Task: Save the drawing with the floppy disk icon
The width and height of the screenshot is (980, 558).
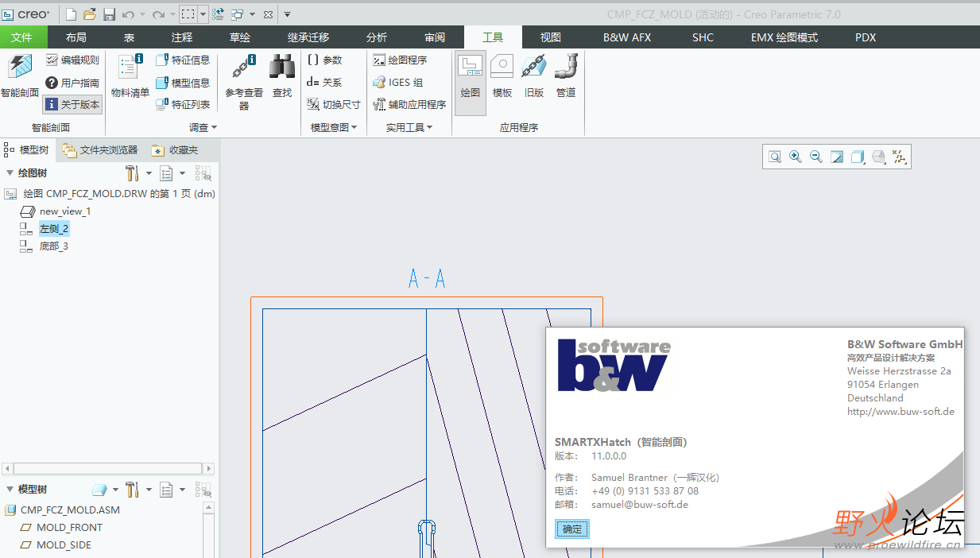Action: 109,14
